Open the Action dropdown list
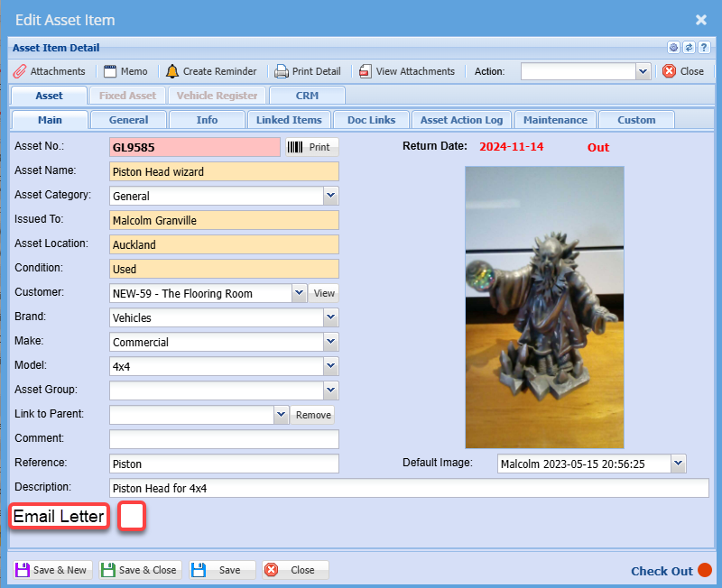The height and width of the screenshot is (588, 722). click(x=643, y=71)
